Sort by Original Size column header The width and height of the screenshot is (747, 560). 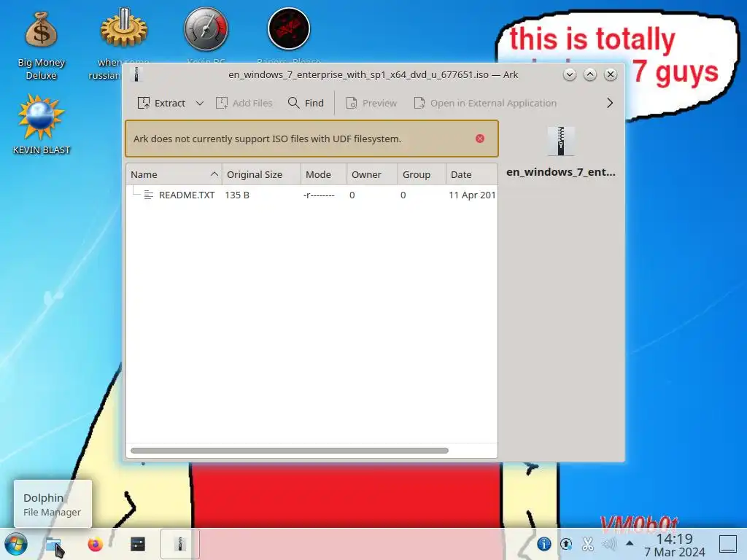point(261,174)
